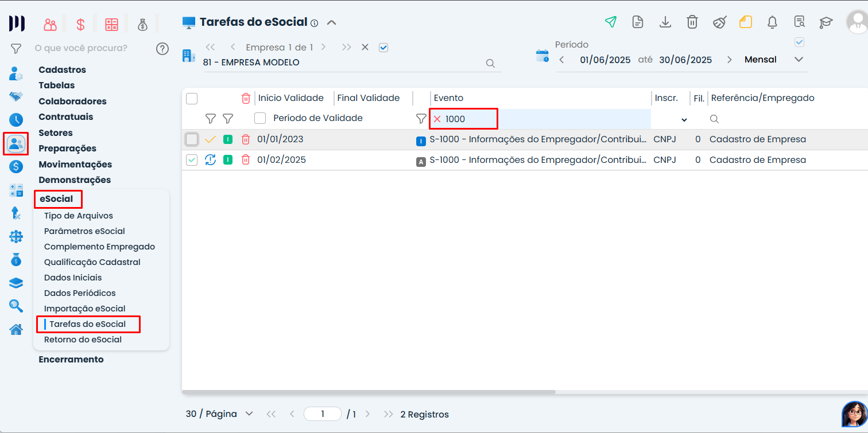Toggle the checkbox beside the Empresa navigation

[x=383, y=48]
